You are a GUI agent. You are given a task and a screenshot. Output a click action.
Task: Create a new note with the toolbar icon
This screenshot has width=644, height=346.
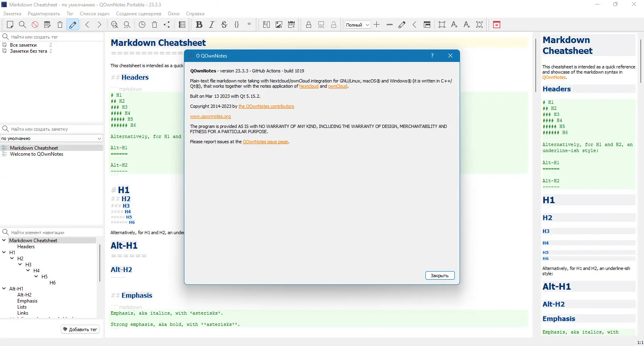click(x=10, y=25)
